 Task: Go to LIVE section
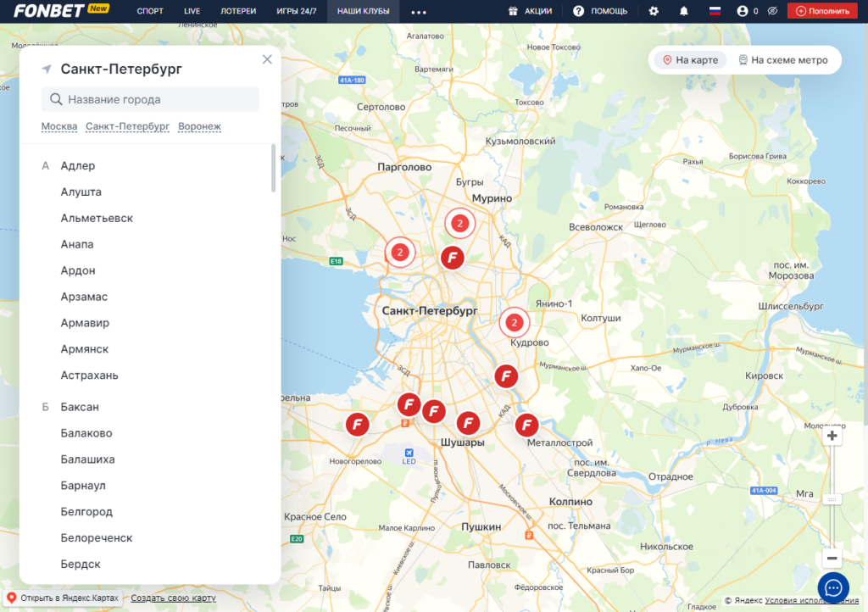click(x=192, y=11)
